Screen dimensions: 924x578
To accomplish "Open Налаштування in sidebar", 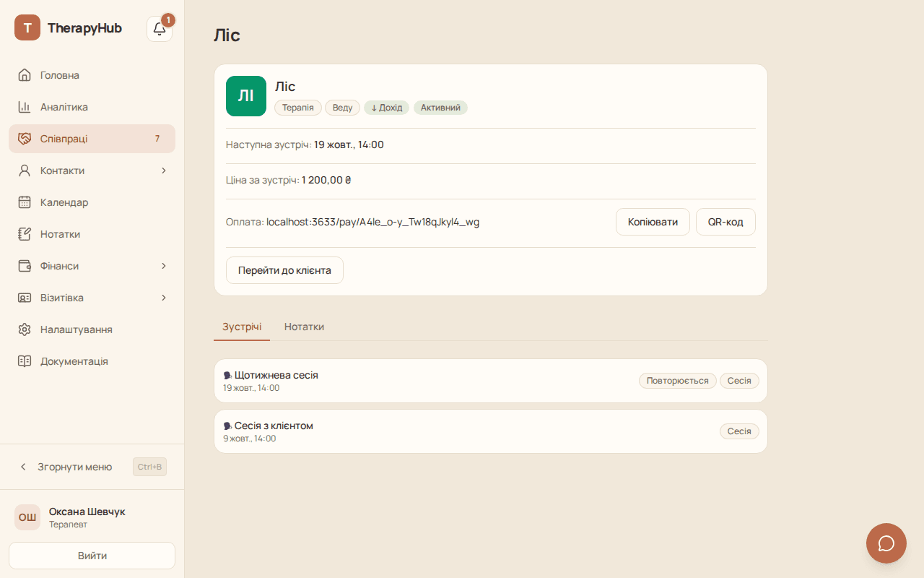I will (x=92, y=329).
